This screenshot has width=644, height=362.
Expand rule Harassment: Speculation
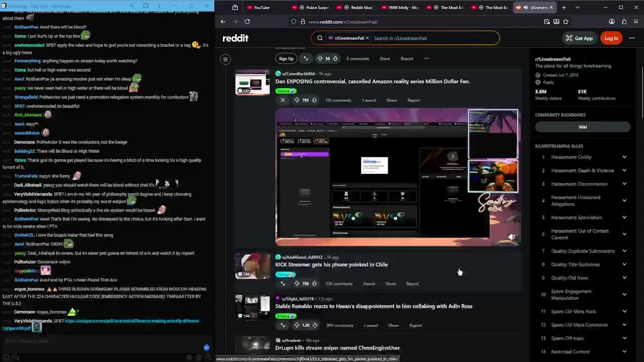tap(624, 218)
